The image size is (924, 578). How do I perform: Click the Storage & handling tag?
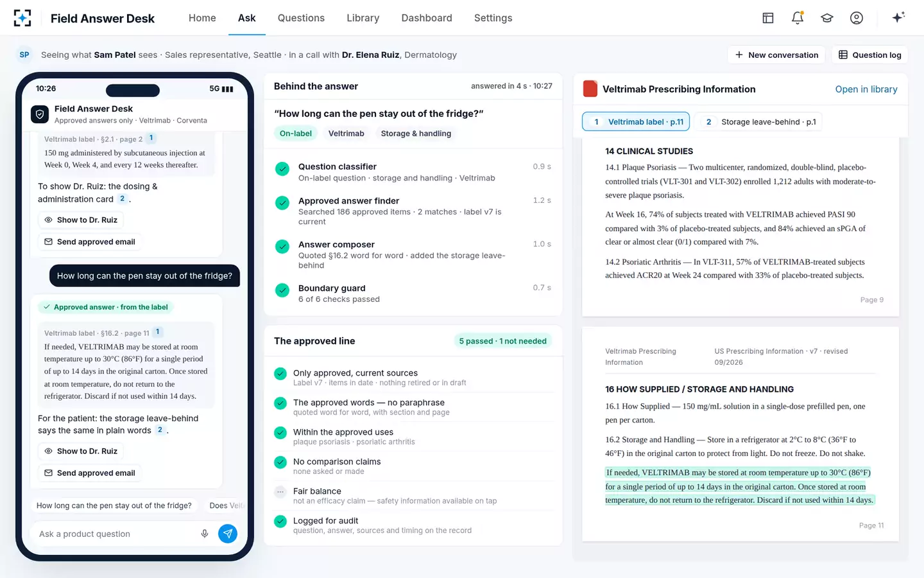[x=416, y=134]
